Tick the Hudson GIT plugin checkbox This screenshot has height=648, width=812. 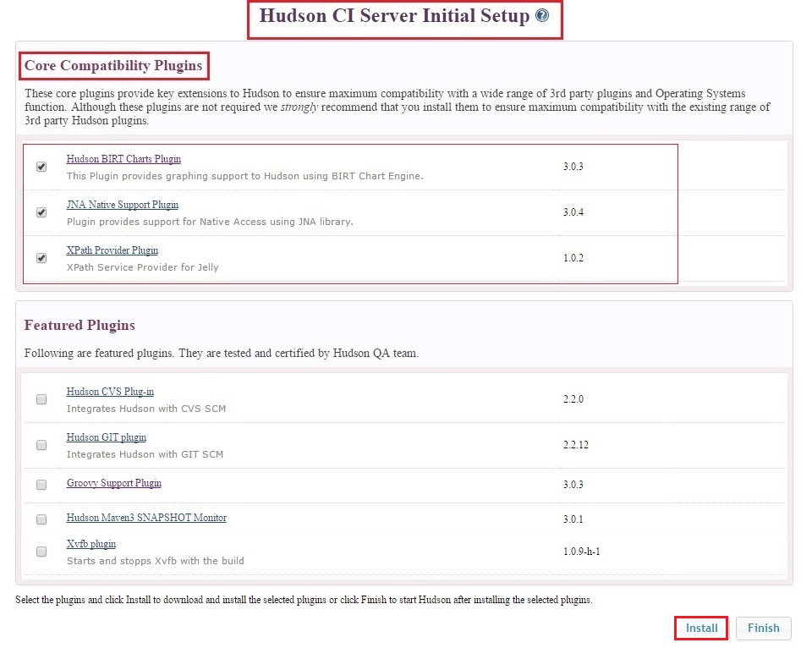pyautogui.click(x=41, y=445)
